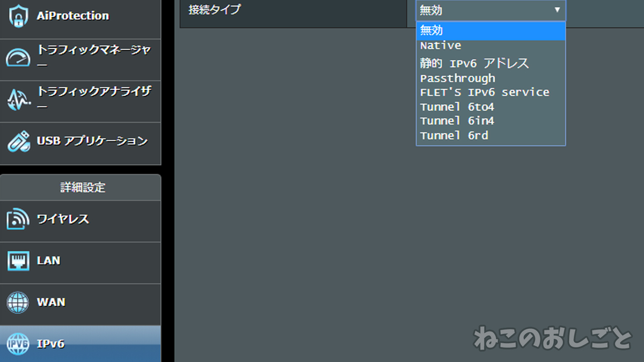
Task: Click the Traffic Analyzer waveform icon
Action: 18,100
